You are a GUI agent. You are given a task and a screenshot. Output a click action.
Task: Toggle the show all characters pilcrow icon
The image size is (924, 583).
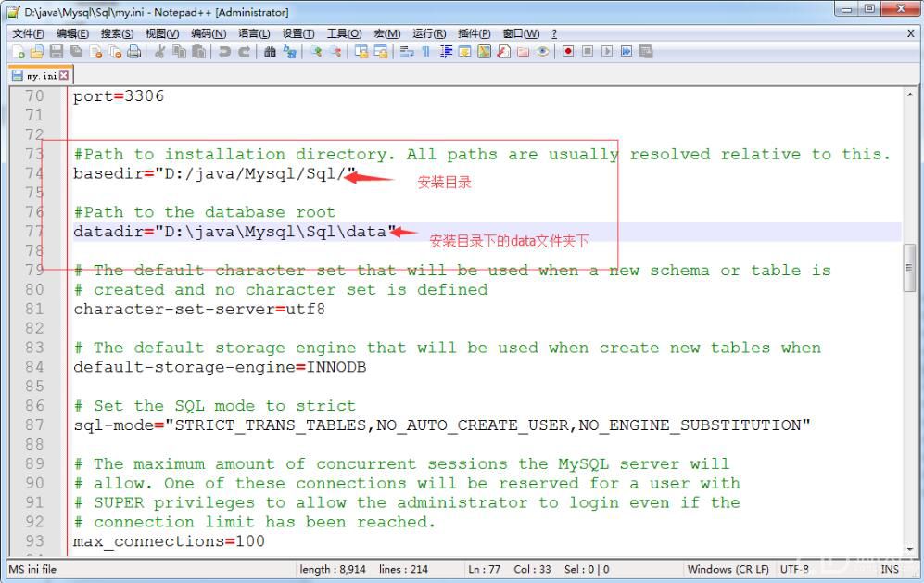tap(428, 52)
